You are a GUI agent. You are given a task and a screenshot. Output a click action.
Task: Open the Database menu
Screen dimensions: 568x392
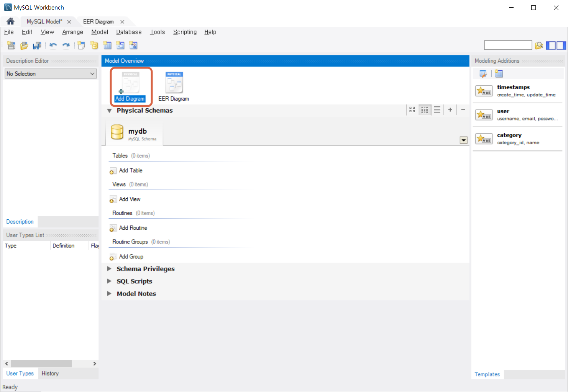click(129, 32)
